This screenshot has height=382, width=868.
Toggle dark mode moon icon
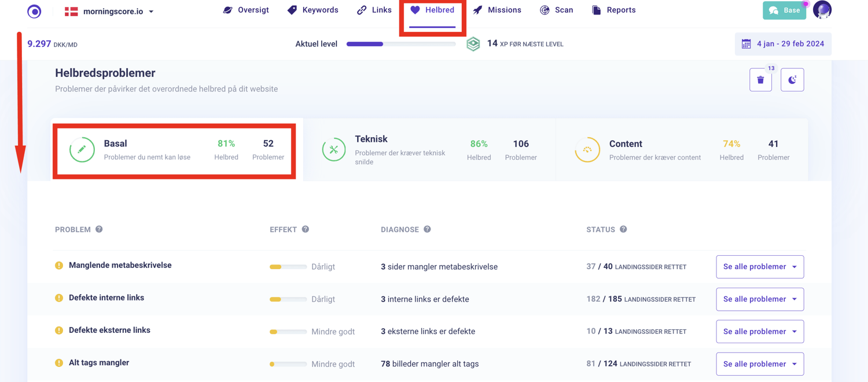coord(792,80)
